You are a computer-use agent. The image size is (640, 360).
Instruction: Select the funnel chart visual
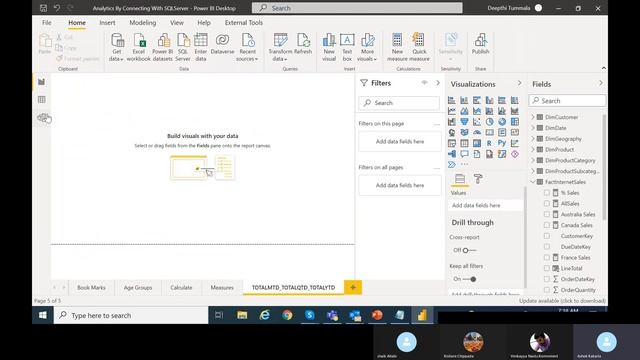(x=464, y=122)
